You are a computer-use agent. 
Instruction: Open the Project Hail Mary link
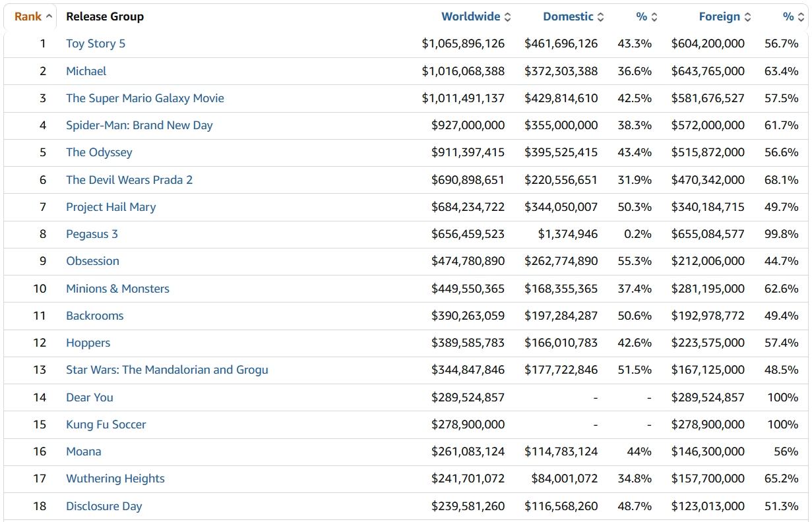[111, 207]
